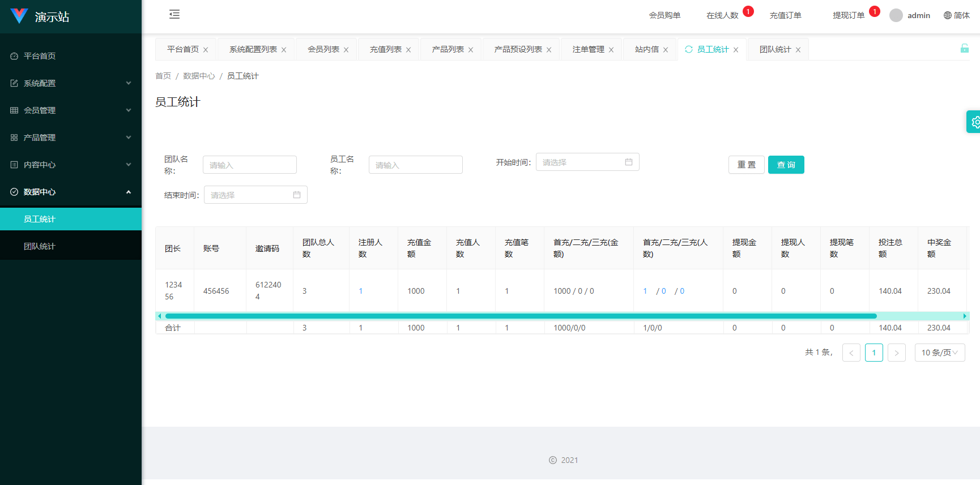
Task: Switch to the 产品预设列表 tab
Action: 518,49
